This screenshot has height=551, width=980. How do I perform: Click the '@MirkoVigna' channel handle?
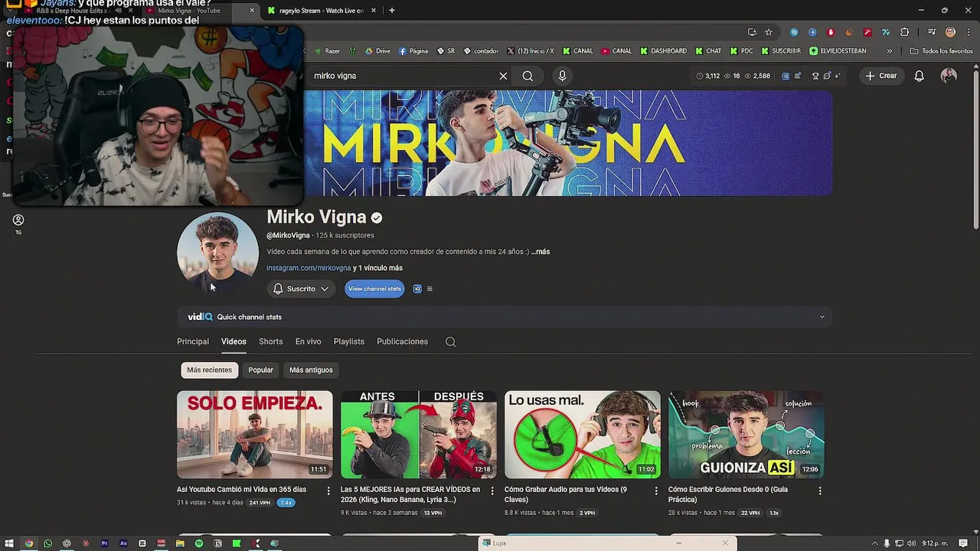pyautogui.click(x=288, y=236)
